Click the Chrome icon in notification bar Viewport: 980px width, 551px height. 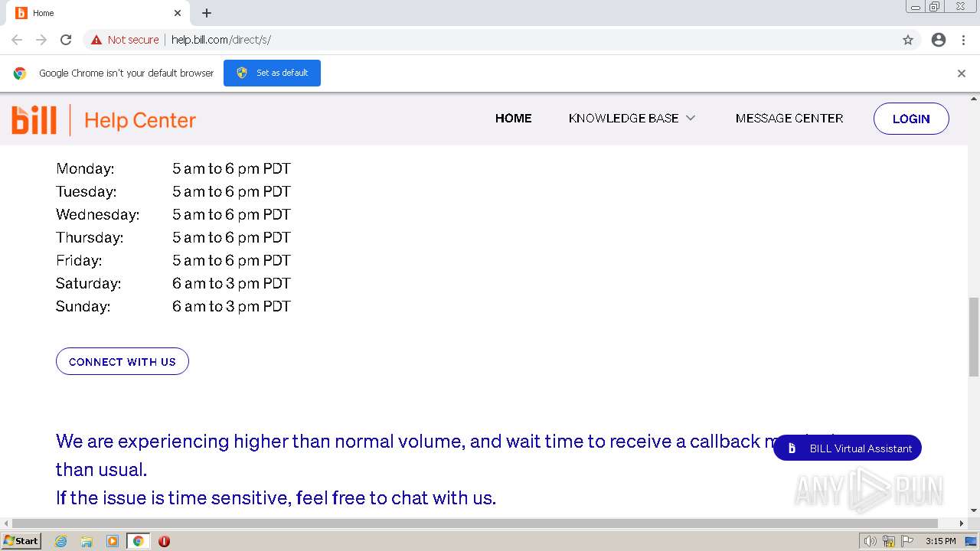tap(20, 73)
